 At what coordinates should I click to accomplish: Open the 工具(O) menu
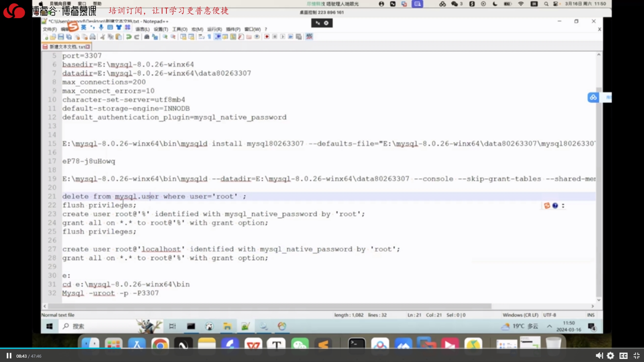click(180, 29)
